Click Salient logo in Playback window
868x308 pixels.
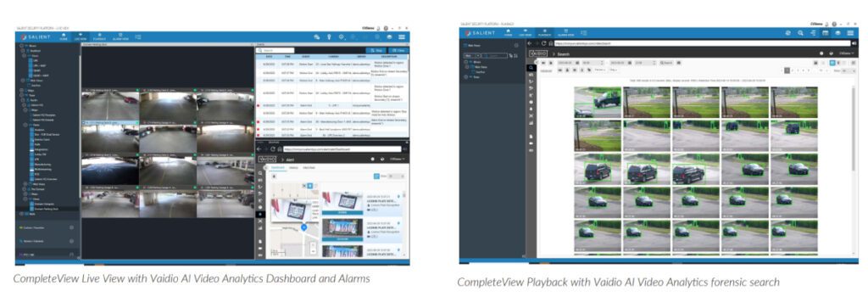(x=481, y=33)
